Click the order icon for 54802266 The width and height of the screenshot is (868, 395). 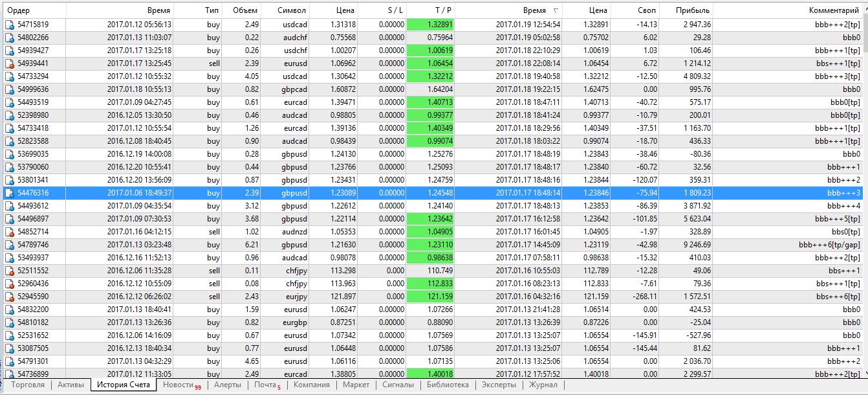(9, 38)
